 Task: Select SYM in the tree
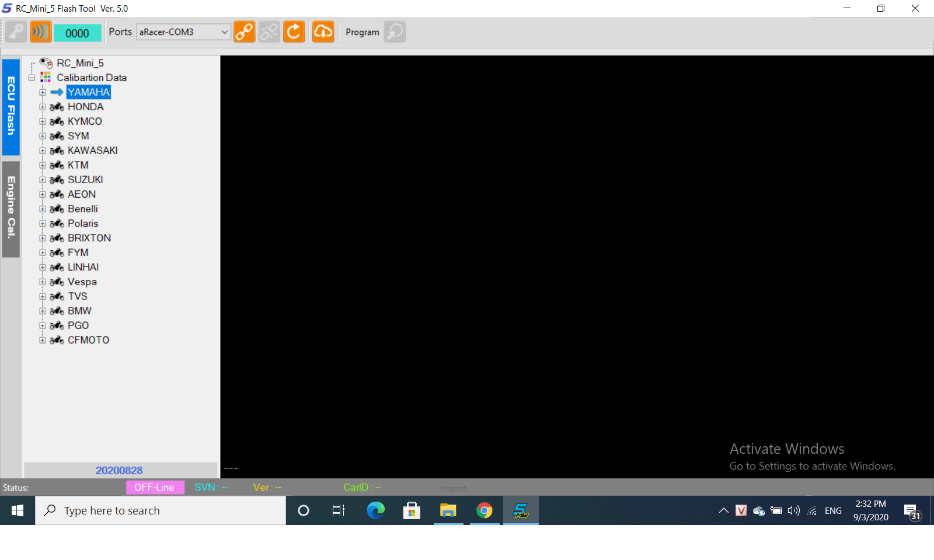coord(78,136)
